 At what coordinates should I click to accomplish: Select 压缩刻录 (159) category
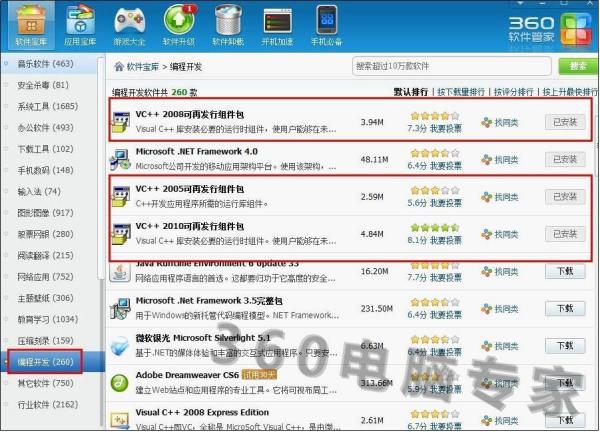[45, 340]
